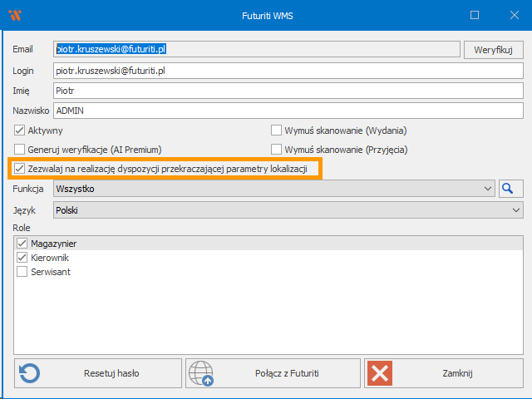Click the Imię field containing Piotr
This screenshot has height=399, width=532.
pos(283,91)
